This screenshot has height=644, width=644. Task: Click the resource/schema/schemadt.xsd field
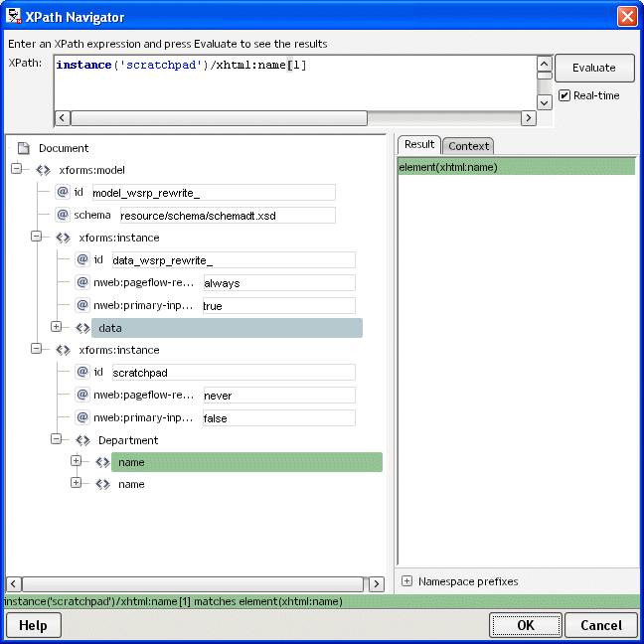click(228, 216)
